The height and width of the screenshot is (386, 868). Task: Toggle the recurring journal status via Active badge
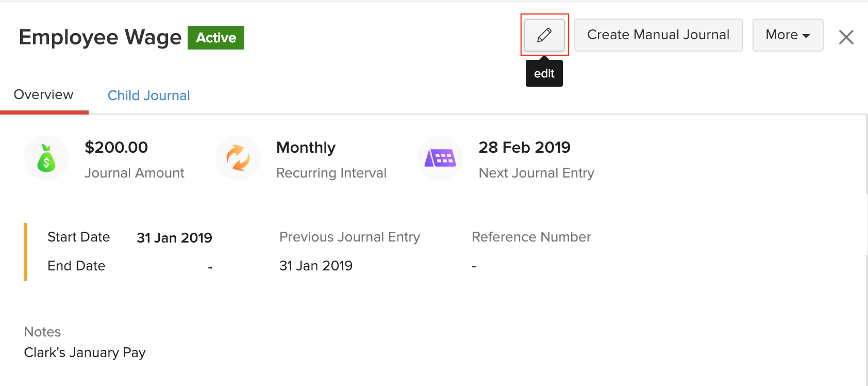coord(216,37)
